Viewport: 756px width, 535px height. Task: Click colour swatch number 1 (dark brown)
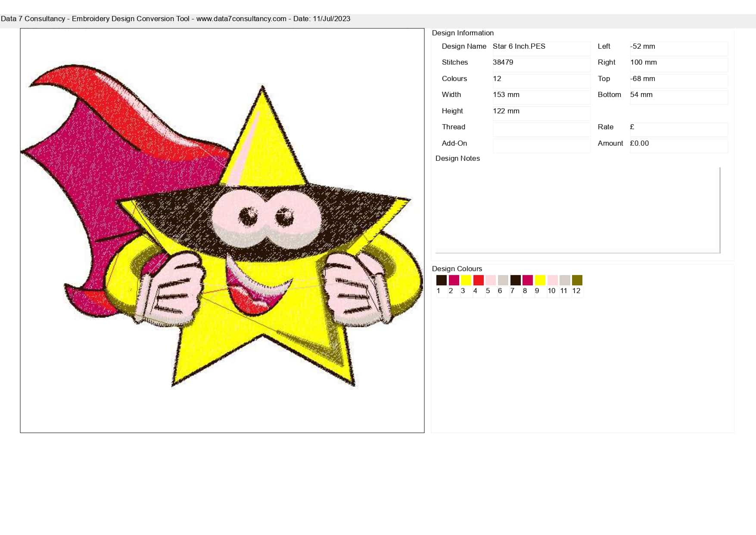point(442,280)
